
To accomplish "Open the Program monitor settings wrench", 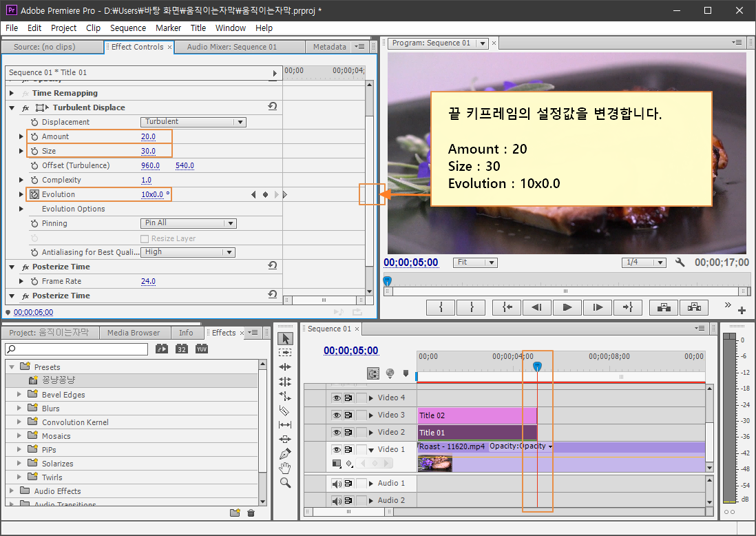I will point(680,262).
